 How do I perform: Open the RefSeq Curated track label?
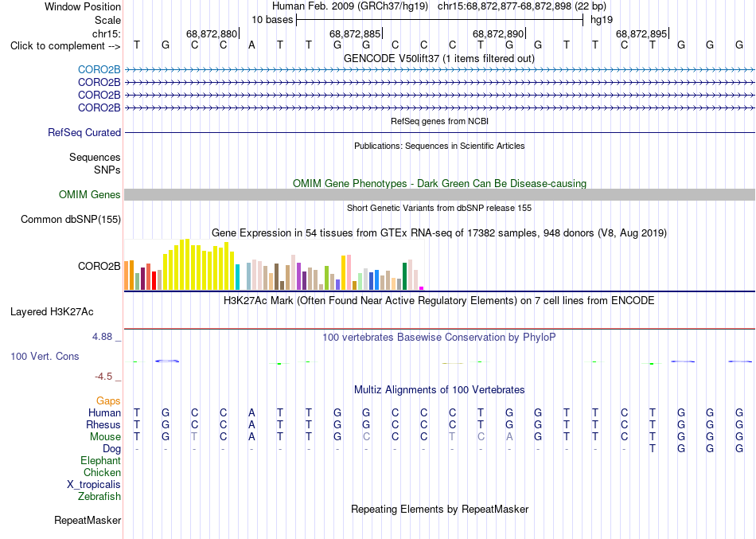click(84, 132)
